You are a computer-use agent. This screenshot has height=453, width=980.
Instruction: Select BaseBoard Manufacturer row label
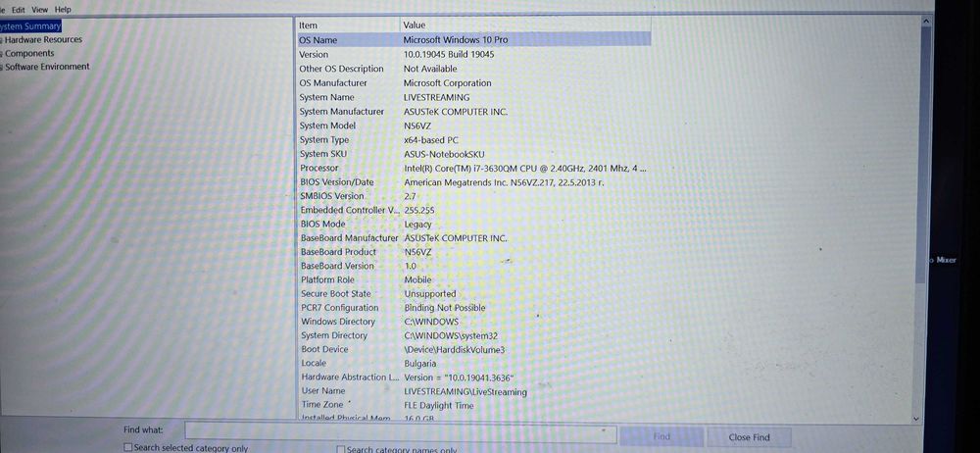tap(350, 237)
